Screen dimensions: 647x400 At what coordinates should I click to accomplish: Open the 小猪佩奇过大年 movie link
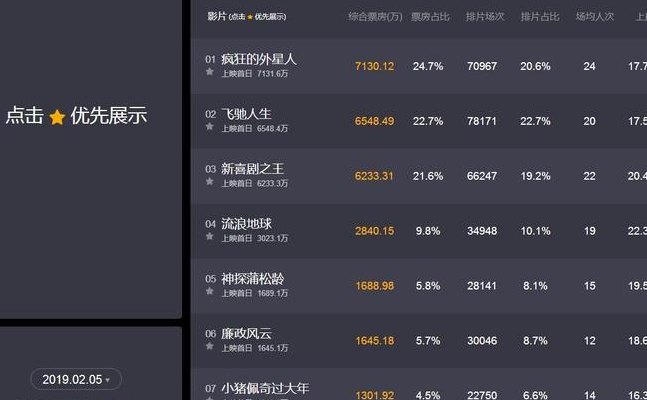(265, 388)
